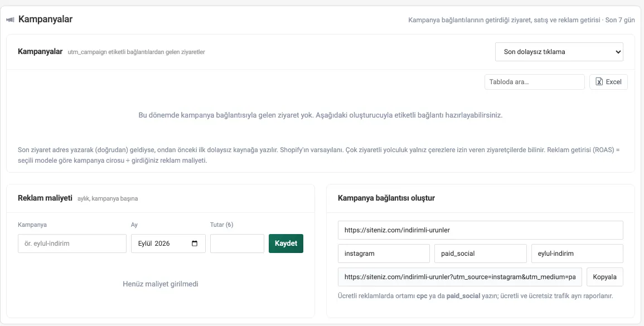Click the 'aylık, kampanya başına' label
This screenshot has width=644, height=326.
tap(108, 198)
